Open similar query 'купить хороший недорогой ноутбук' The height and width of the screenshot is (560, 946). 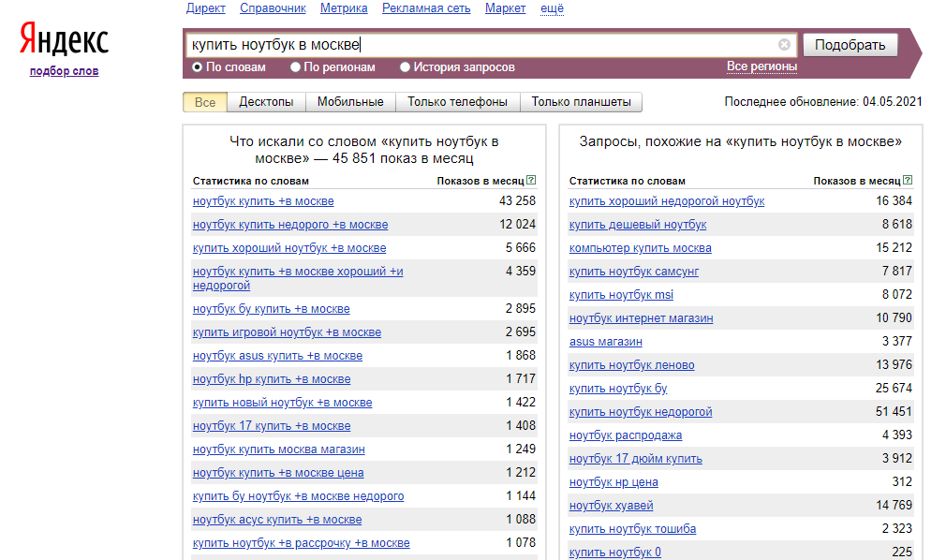click(667, 201)
